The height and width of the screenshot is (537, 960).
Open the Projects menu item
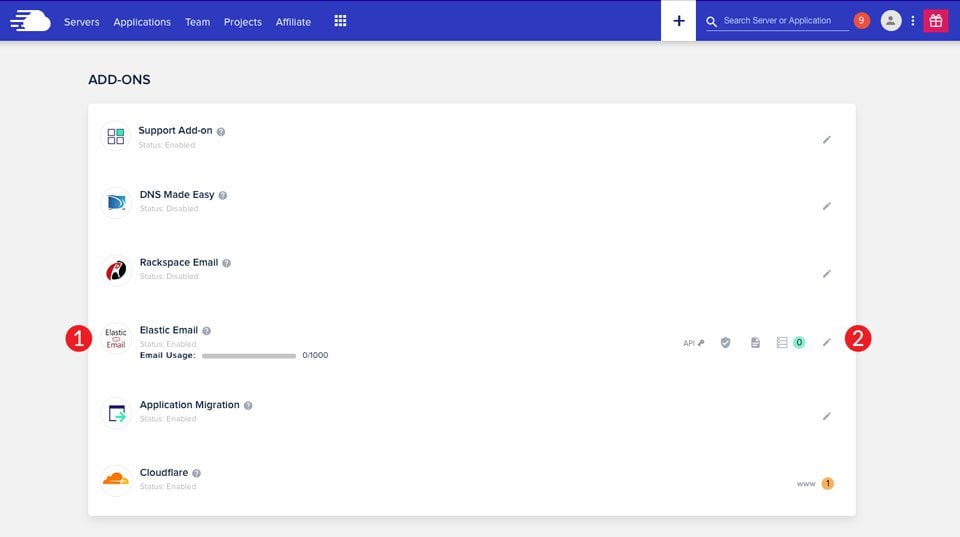pyautogui.click(x=242, y=22)
